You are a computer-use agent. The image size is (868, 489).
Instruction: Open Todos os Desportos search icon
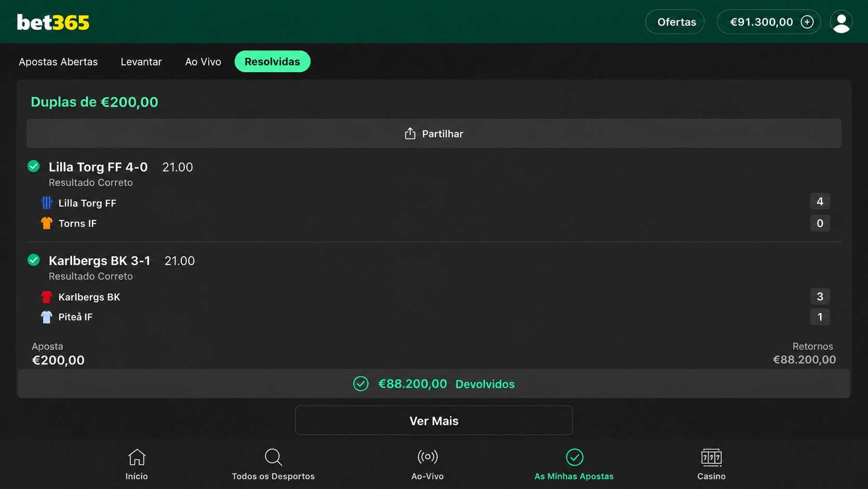[x=273, y=457]
